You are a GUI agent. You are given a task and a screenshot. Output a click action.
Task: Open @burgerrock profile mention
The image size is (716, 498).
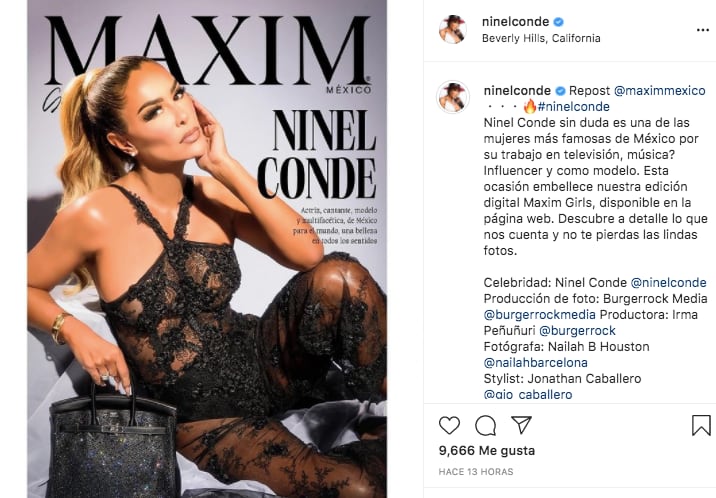(x=577, y=330)
